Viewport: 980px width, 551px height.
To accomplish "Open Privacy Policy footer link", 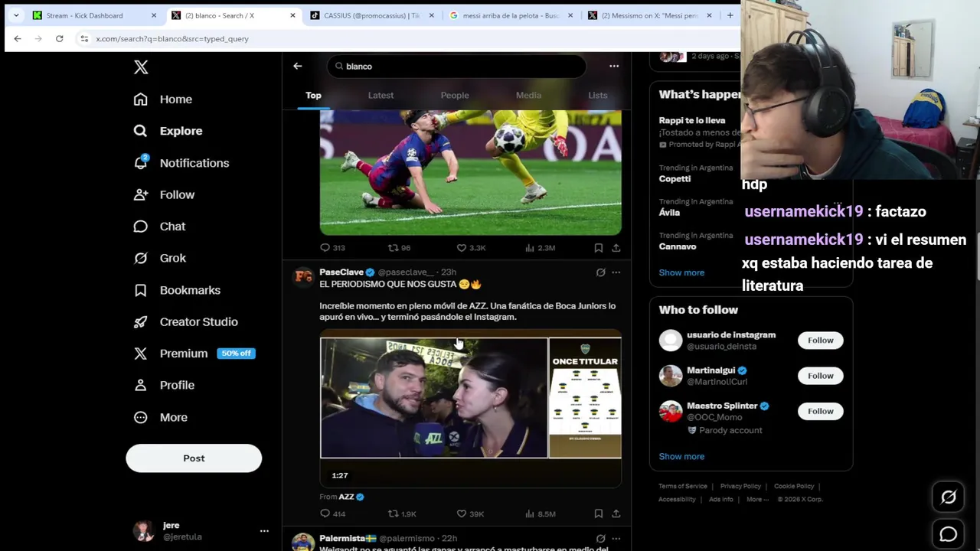I will coord(740,486).
